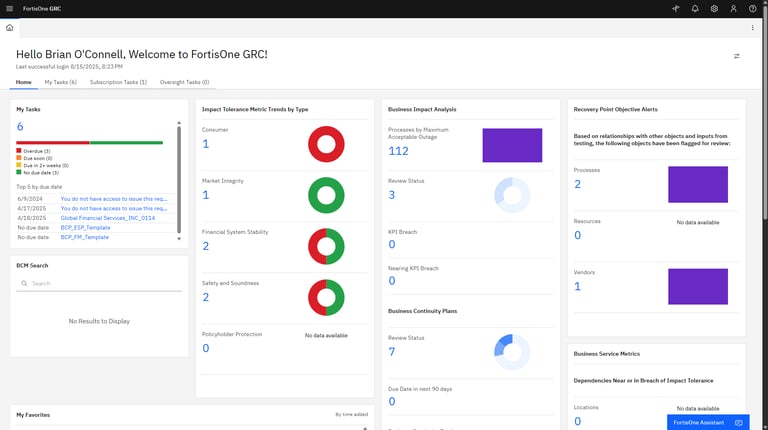Screen dimensions: 768x430
Task: Open the Subscription Tasks (1) tab
Action: pyautogui.click(x=118, y=82)
